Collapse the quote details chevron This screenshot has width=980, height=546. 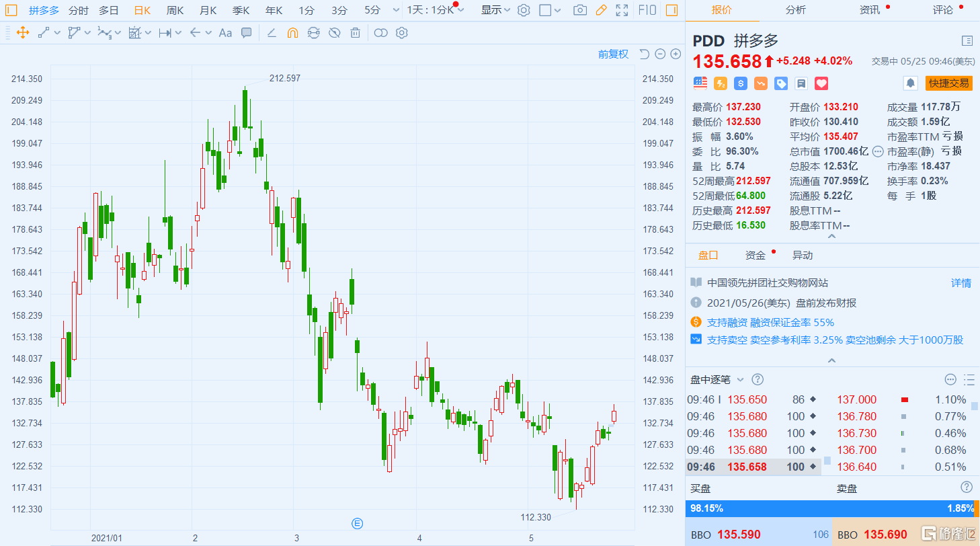point(831,236)
